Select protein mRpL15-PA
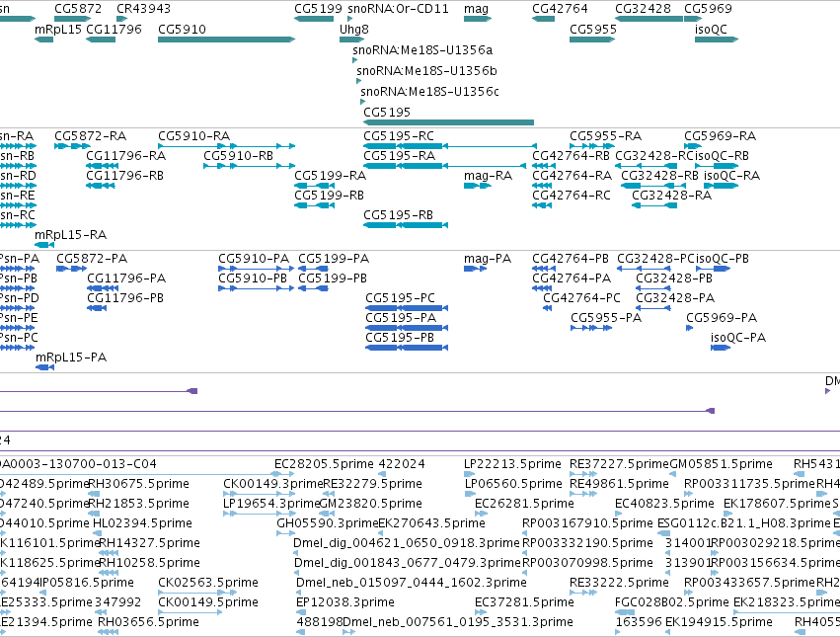 coord(45,367)
